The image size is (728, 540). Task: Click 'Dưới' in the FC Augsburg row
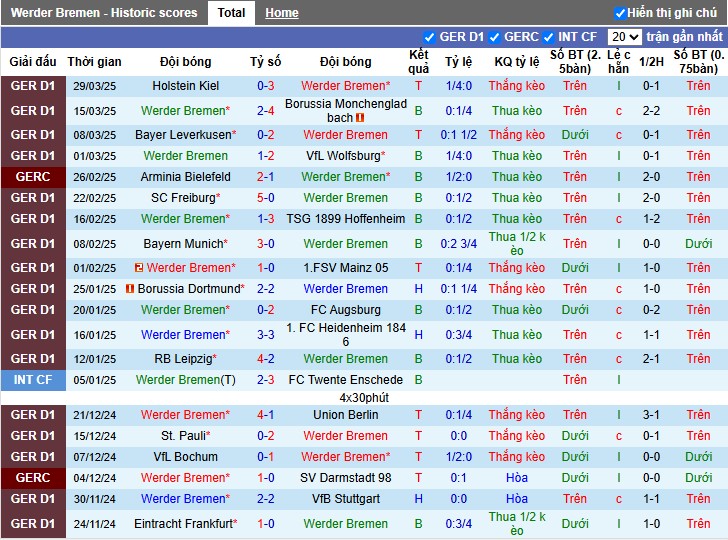[x=575, y=309]
